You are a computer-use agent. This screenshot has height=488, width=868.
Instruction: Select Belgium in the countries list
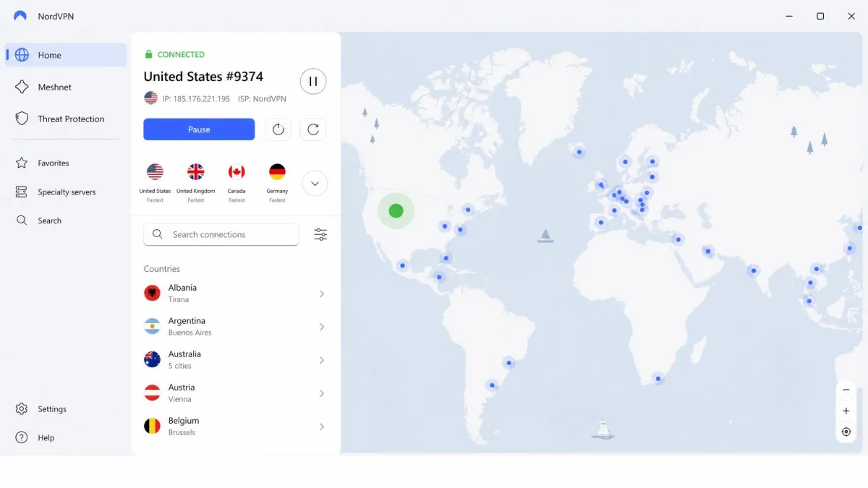tap(236, 426)
